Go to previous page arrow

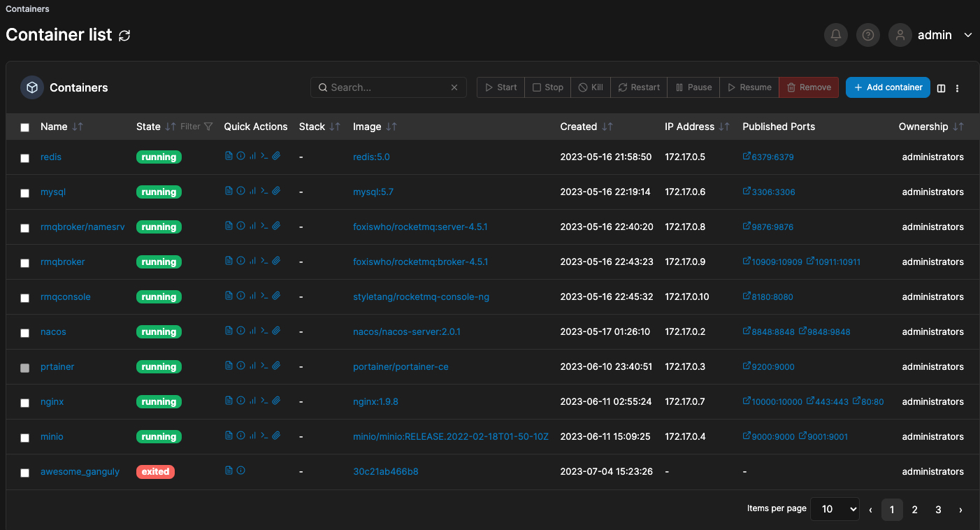click(x=870, y=510)
